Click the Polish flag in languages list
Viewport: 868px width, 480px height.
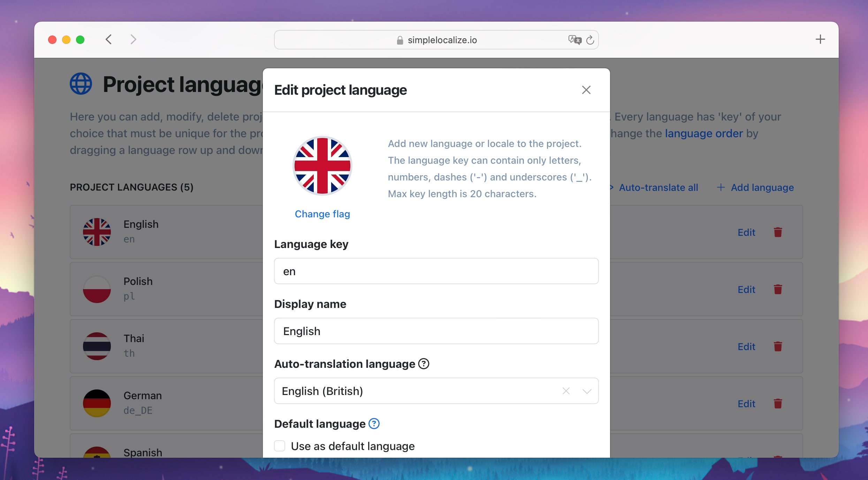[97, 289]
